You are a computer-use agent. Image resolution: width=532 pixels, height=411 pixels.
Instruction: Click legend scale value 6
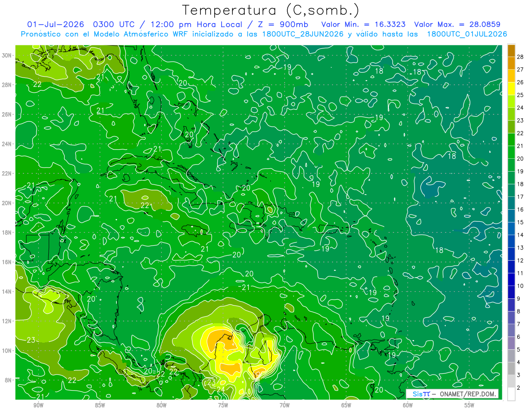[x=519, y=337]
